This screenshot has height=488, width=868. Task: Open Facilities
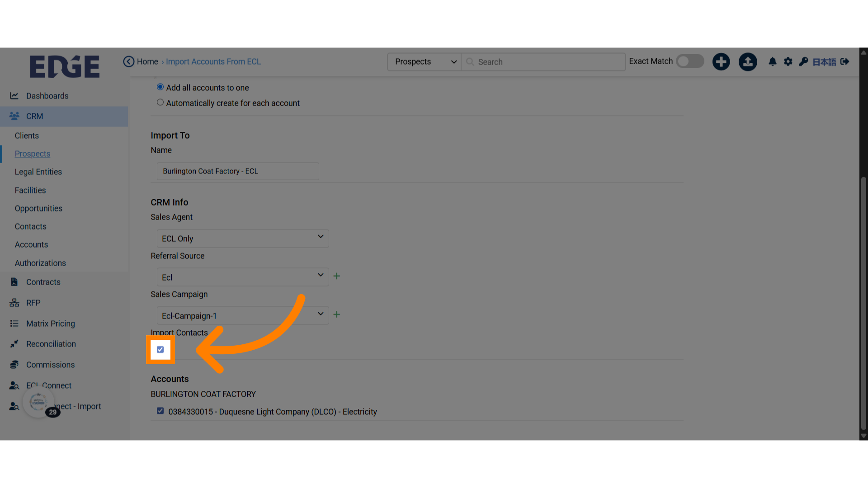pyautogui.click(x=30, y=190)
